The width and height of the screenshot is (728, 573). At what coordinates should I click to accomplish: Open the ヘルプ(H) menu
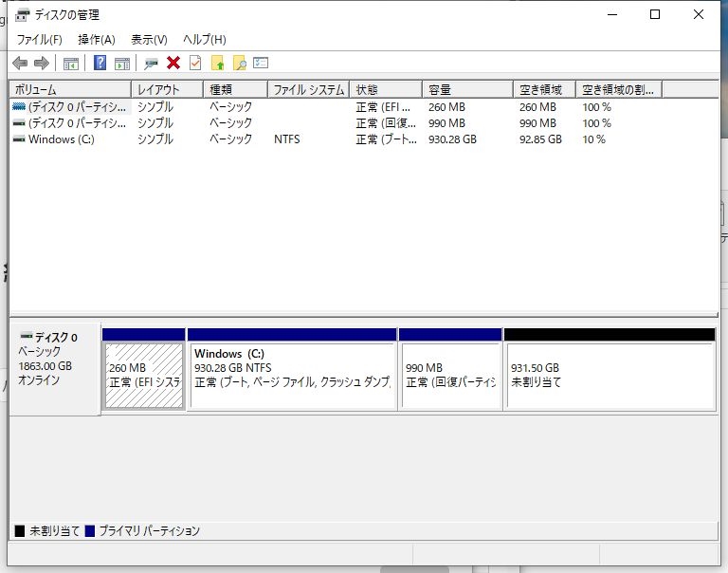[205, 40]
